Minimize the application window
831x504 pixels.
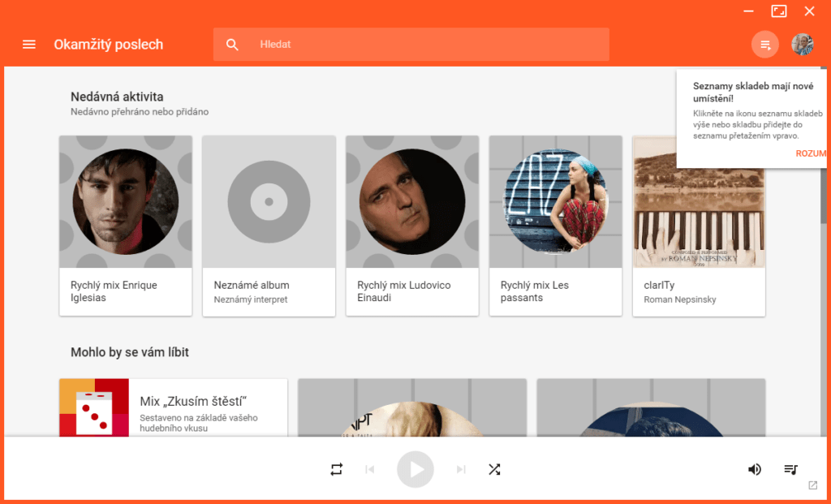click(x=749, y=11)
